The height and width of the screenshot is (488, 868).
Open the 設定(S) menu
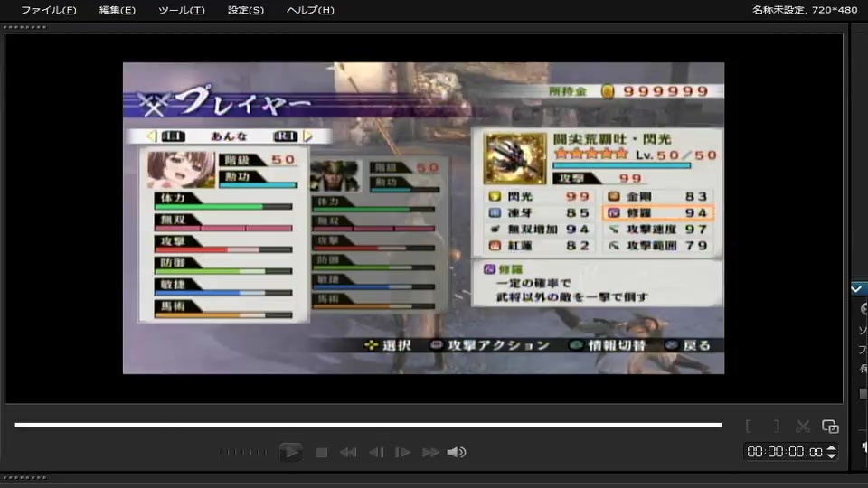246,10
